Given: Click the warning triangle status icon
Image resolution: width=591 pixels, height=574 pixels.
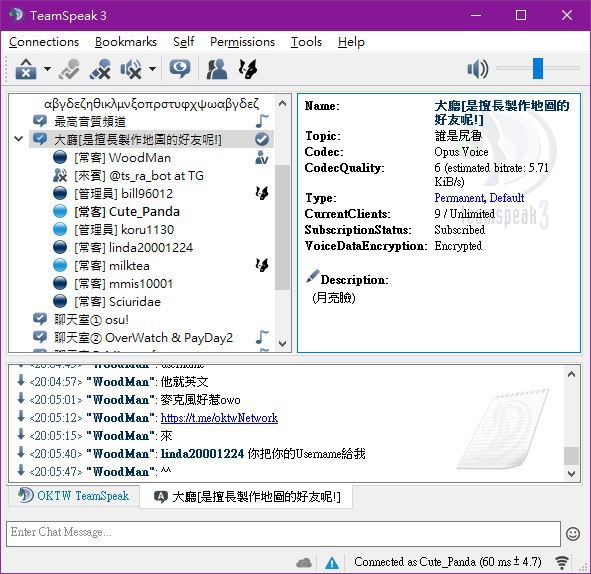Looking at the screenshot, I should [x=332, y=563].
